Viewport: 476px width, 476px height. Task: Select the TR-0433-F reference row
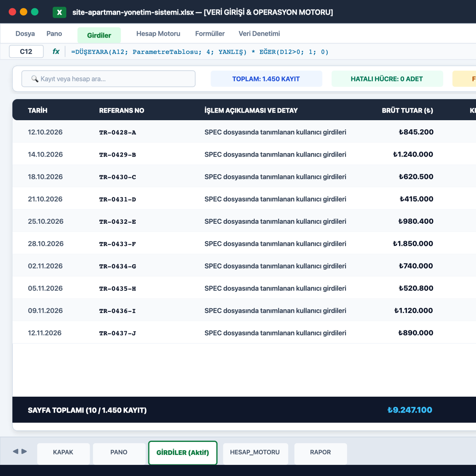[x=244, y=244]
